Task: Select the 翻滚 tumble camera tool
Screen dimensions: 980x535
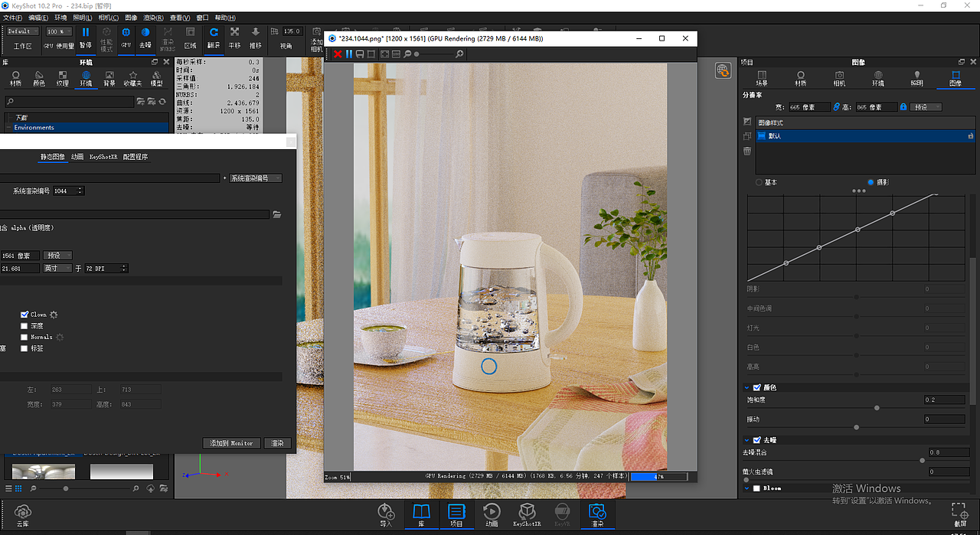Action: coord(214,38)
